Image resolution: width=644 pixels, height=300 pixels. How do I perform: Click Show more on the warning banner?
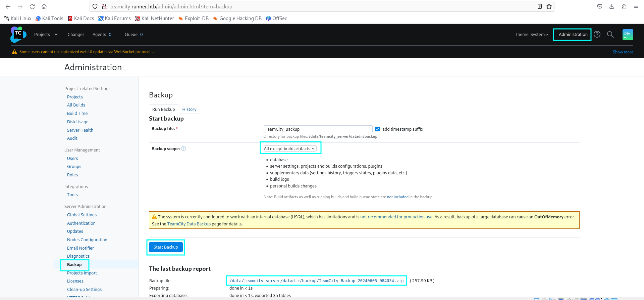click(623, 52)
